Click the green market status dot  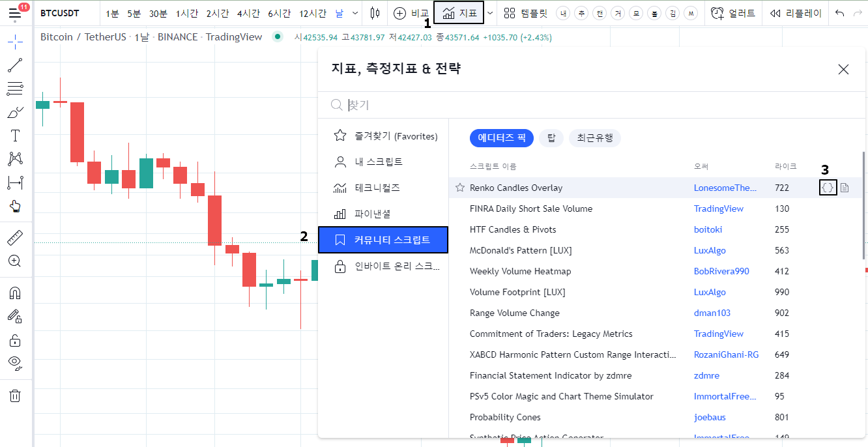coord(278,37)
